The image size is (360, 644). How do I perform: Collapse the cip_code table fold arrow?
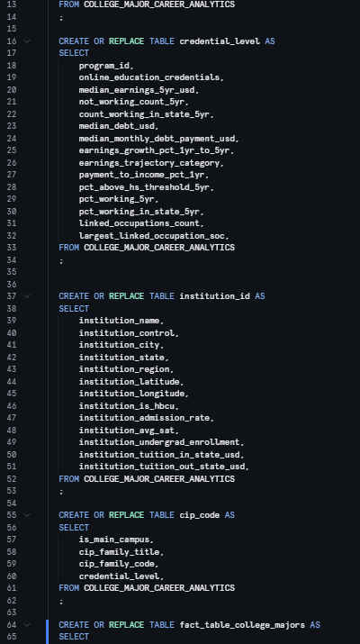click(x=27, y=515)
